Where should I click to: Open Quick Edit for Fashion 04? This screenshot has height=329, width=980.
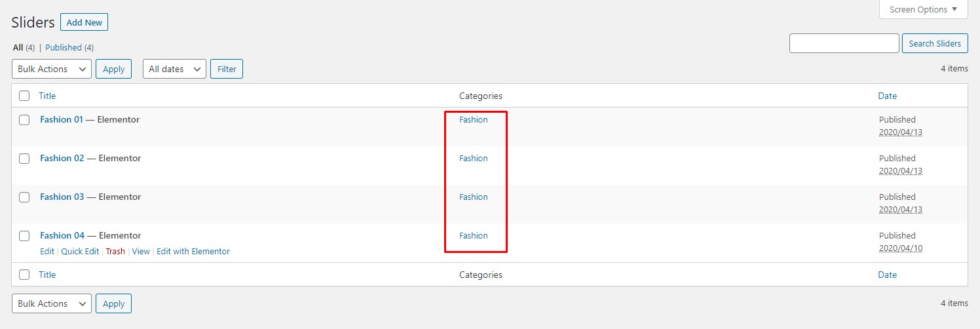[80, 251]
